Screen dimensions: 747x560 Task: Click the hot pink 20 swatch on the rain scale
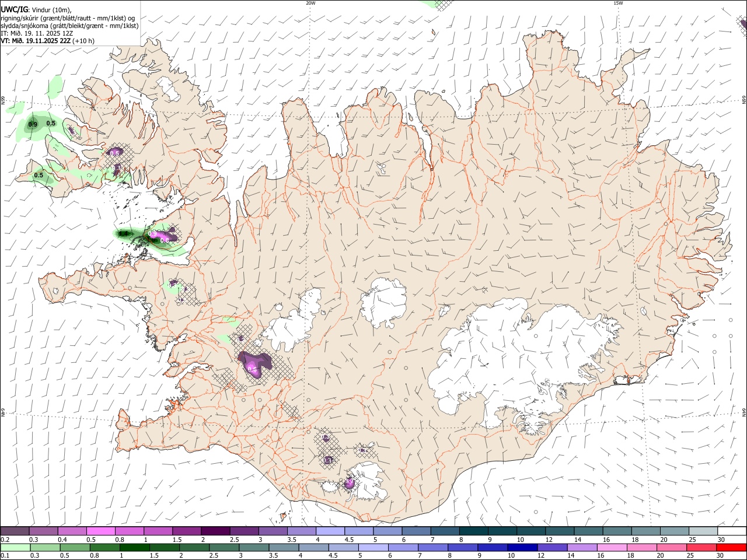(x=671, y=547)
